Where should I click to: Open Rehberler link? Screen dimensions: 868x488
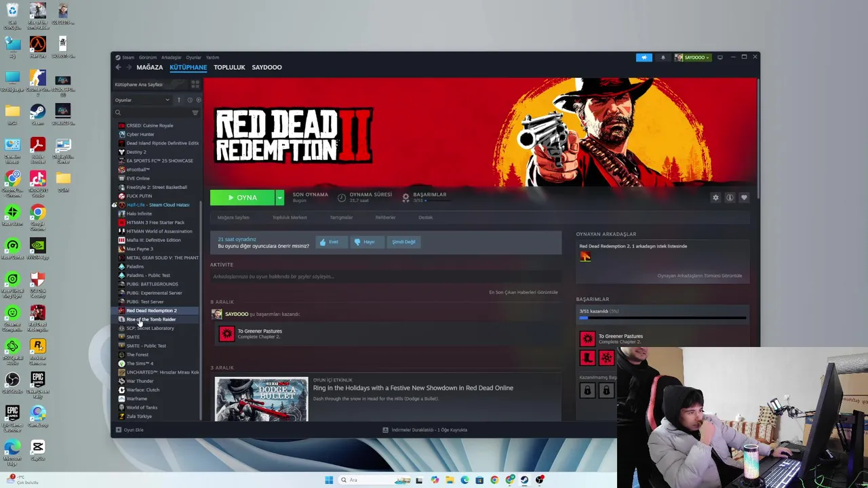385,218
